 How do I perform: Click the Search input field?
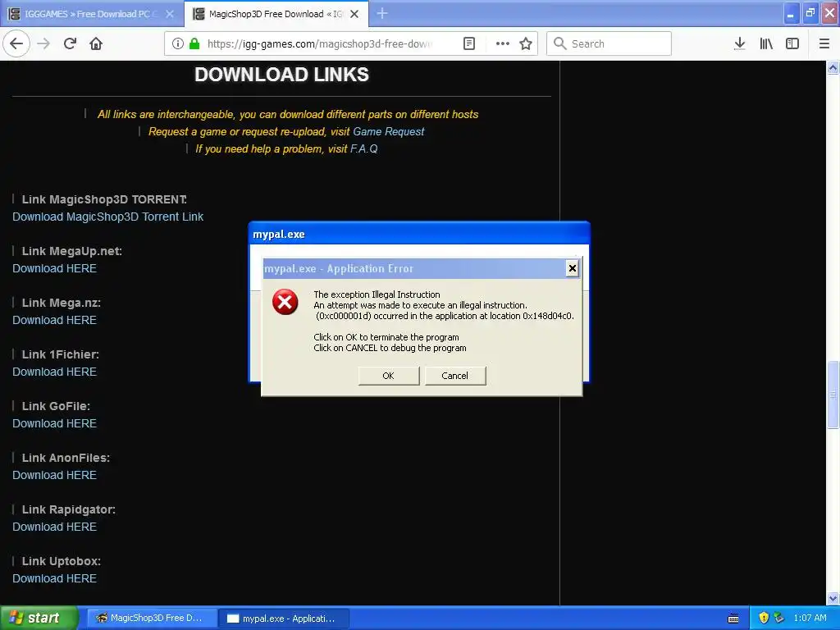[609, 43]
